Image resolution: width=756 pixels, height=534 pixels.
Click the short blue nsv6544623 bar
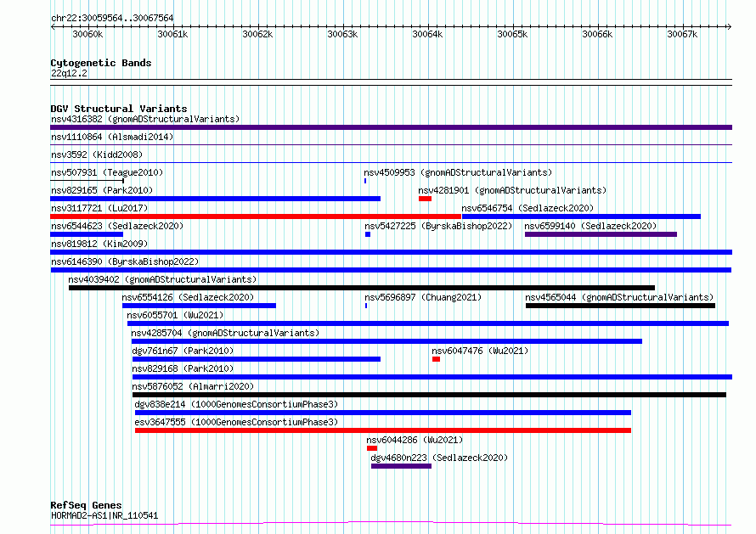coord(87,234)
